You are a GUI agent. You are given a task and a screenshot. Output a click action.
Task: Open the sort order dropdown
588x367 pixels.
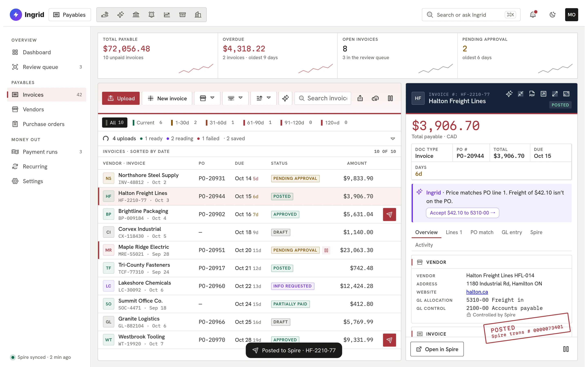(263, 98)
